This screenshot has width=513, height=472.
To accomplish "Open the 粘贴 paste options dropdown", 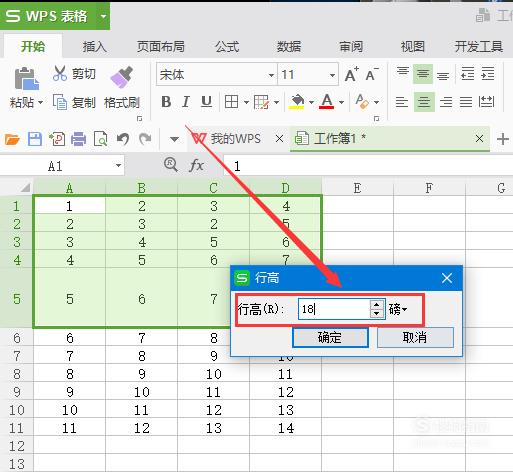I will [x=41, y=102].
